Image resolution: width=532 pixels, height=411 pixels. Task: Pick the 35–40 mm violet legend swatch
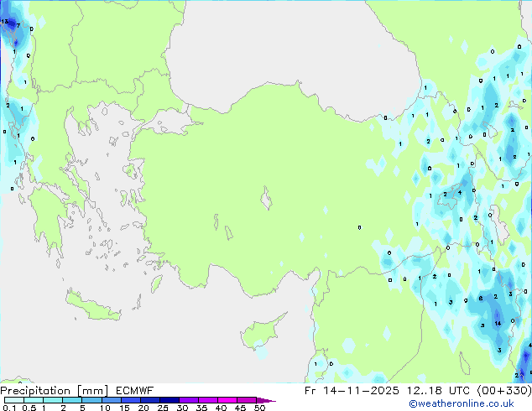click(x=208, y=400)
